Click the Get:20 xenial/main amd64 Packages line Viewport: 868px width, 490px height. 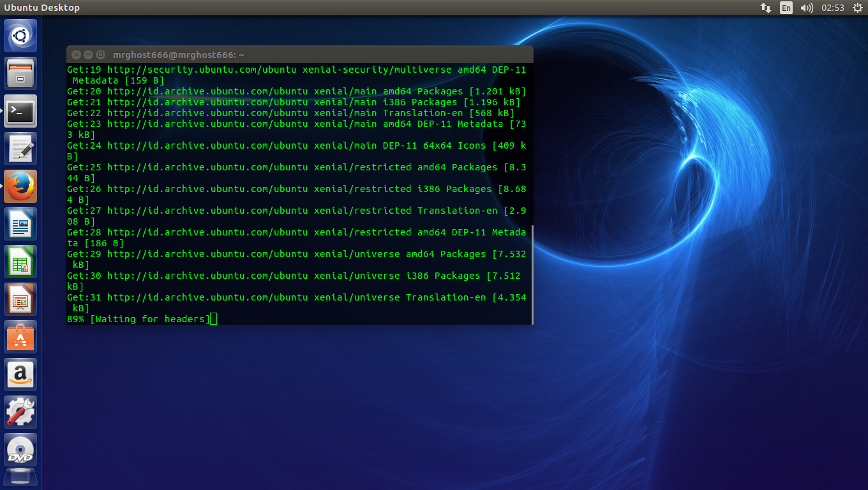pos(297,91)
